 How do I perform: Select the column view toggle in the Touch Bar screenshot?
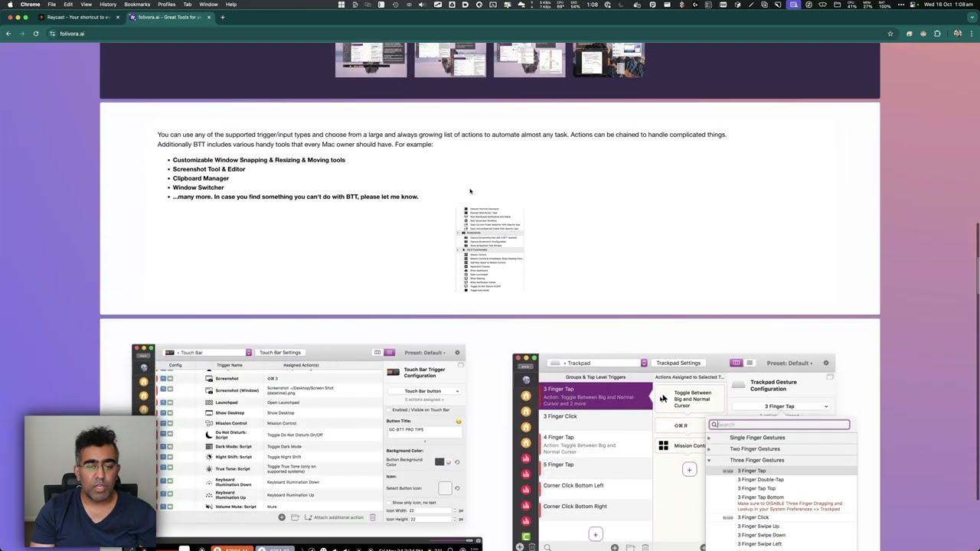pos(377,353)
